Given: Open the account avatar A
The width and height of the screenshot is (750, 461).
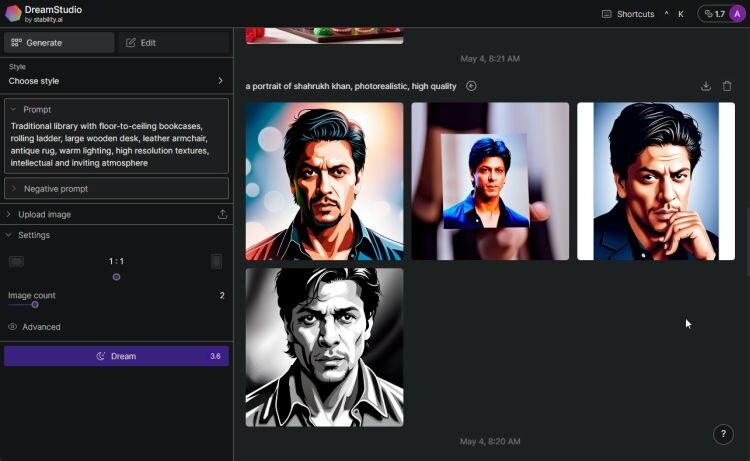Looking at the screenshot, I should (x=737, y=14).
